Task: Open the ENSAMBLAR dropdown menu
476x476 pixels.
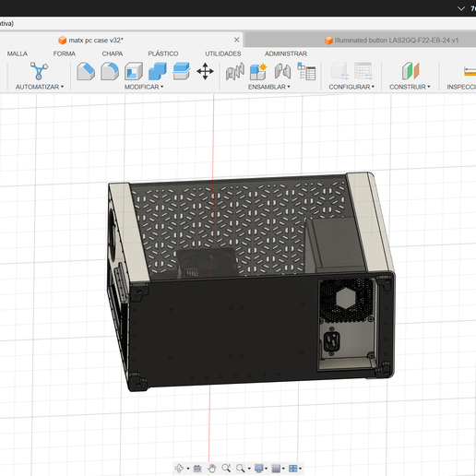Action: [x=269, y=87]
